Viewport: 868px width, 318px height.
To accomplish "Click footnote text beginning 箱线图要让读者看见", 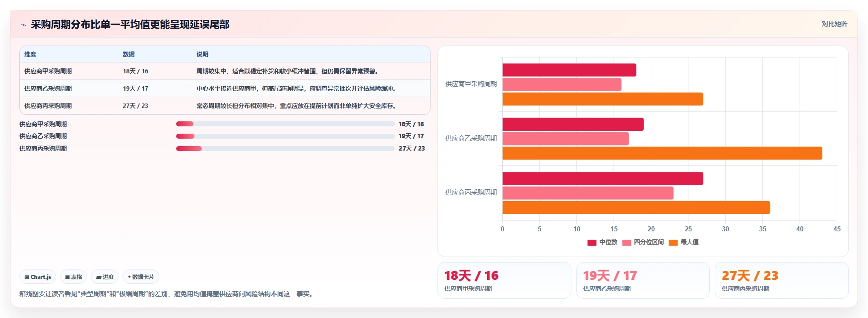I will (x=166, y=294).
